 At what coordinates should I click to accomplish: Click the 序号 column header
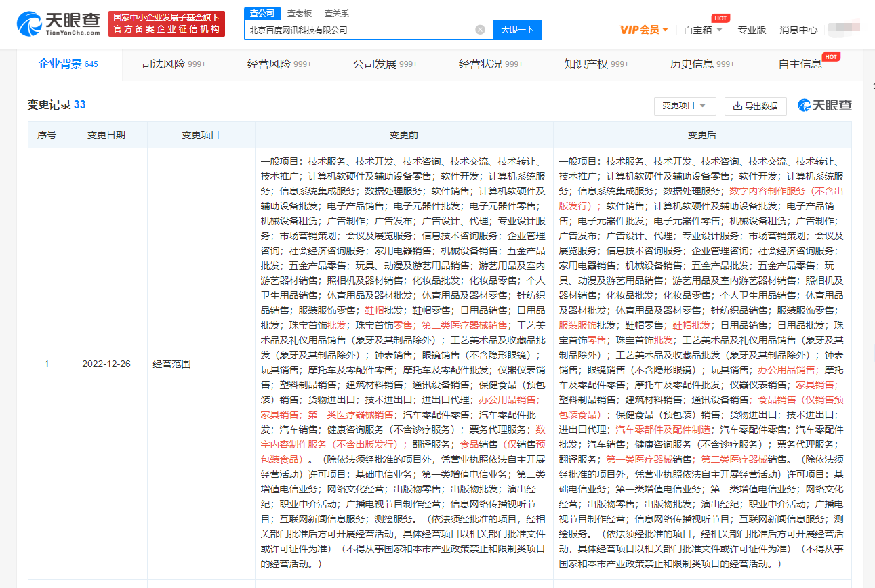tap(47, 135)
